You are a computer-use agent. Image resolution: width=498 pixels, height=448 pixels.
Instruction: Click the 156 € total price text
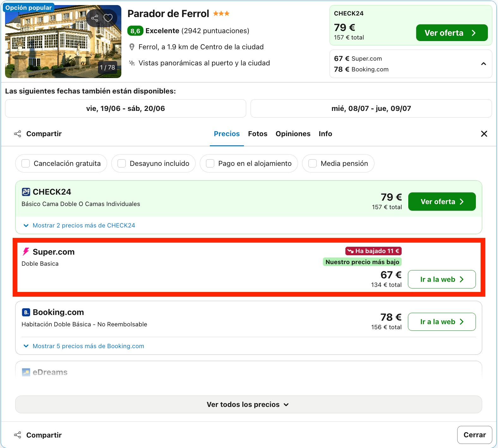coord(386,327)
